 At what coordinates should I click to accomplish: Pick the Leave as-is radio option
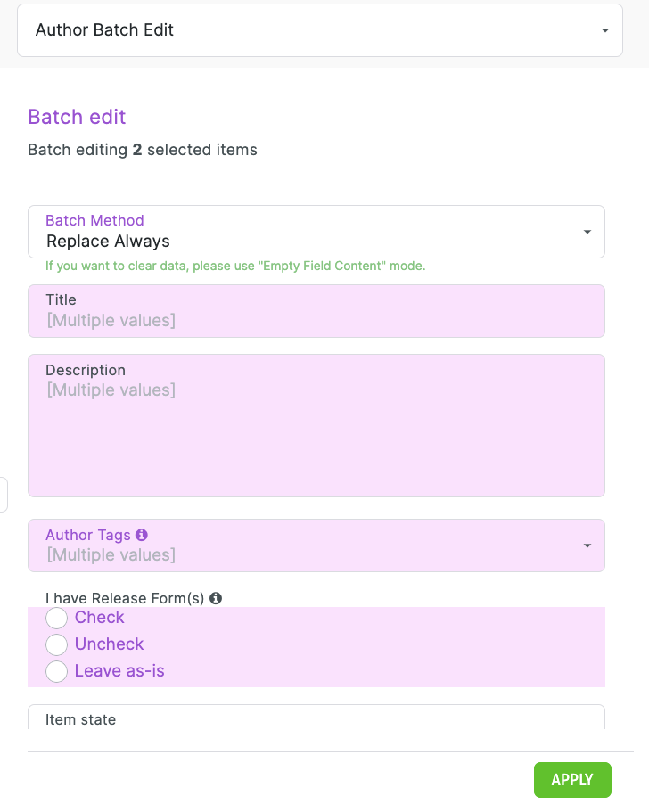57,671
